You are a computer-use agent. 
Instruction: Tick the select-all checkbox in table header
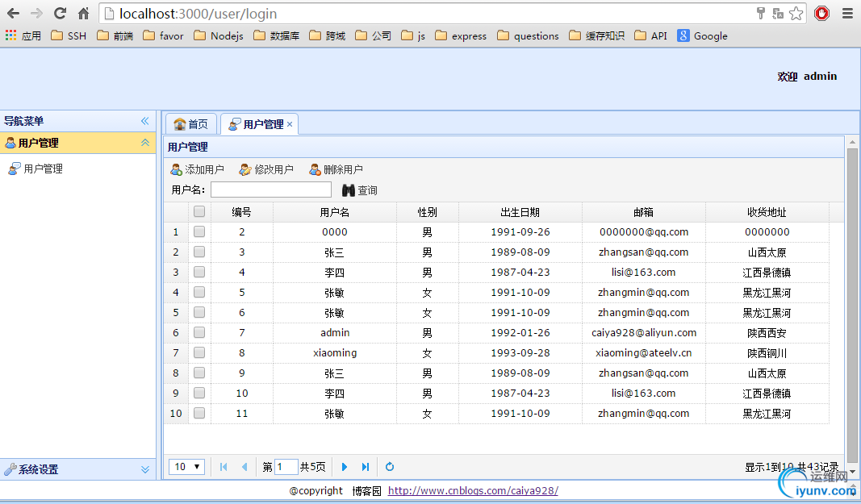point(199,212)
